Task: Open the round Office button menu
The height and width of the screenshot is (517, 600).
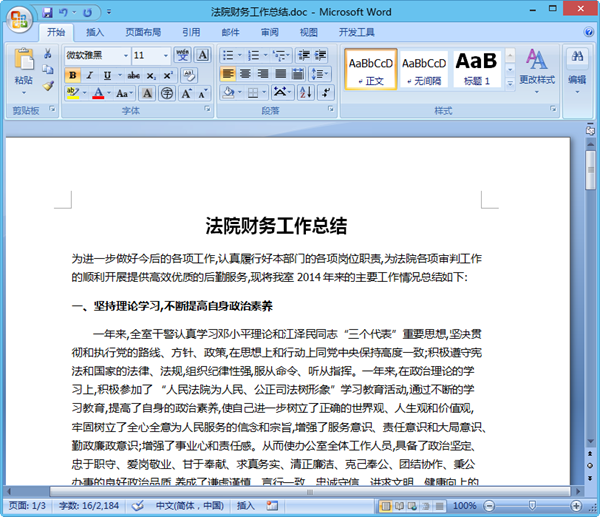Action: pyautogui.click(x=20, y=20)
